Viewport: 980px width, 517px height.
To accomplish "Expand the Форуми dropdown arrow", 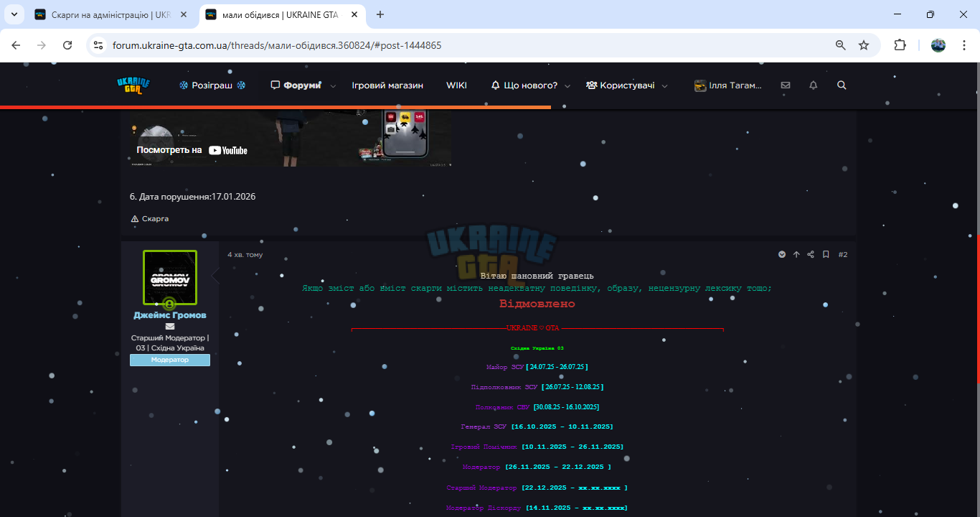I will point(333,86).
